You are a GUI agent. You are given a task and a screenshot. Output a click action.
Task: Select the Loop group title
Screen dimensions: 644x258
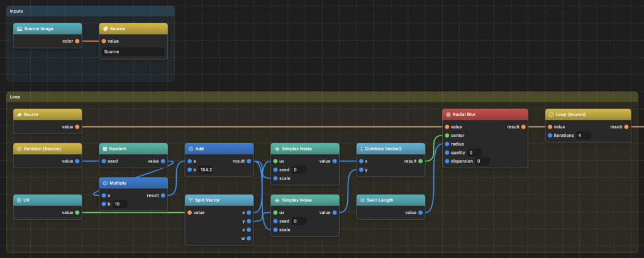click(x=15, y=97)
